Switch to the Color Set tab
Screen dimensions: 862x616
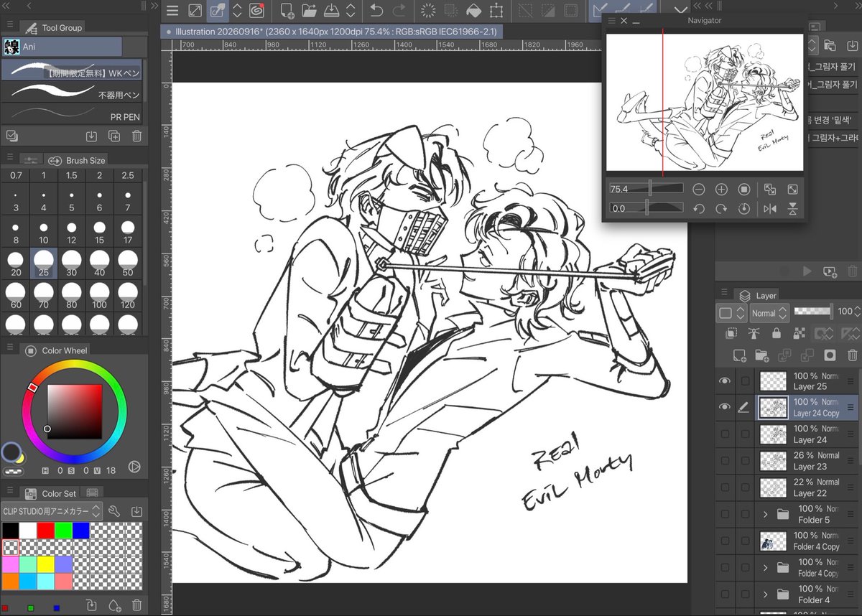click(50, 494)
